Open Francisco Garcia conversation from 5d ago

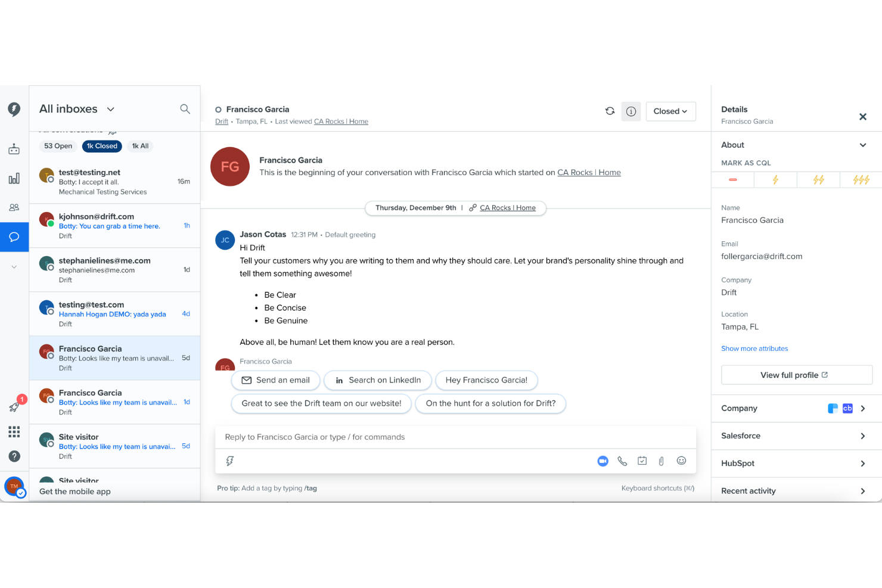tap(114, 357)
